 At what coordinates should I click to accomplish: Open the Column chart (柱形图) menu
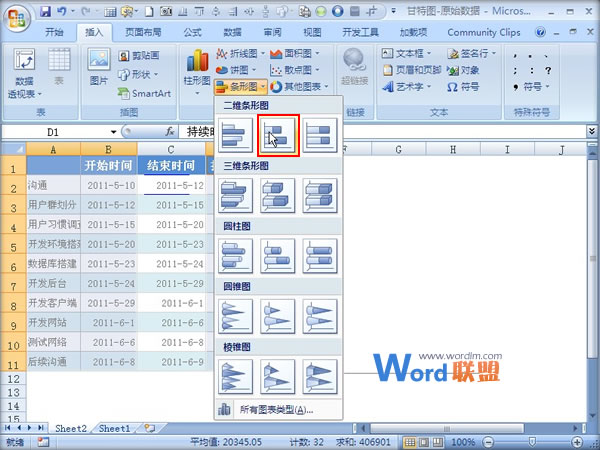[x=197, y=72]
